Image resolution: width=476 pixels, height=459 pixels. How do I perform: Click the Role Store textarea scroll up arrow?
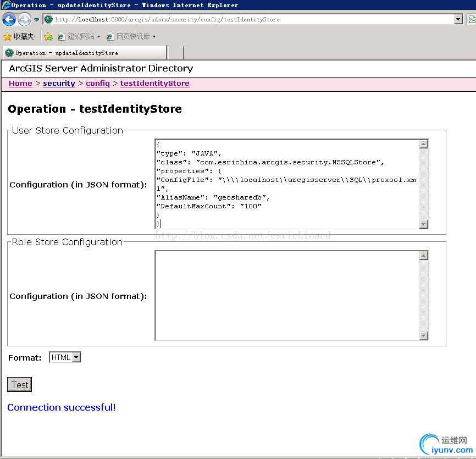[424, 256]
